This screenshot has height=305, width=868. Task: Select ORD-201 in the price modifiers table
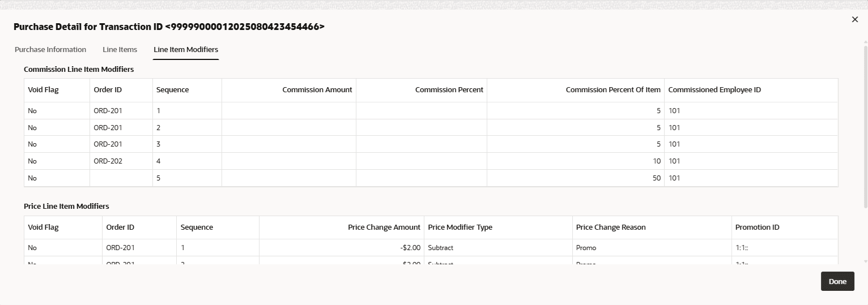point(120,247)
